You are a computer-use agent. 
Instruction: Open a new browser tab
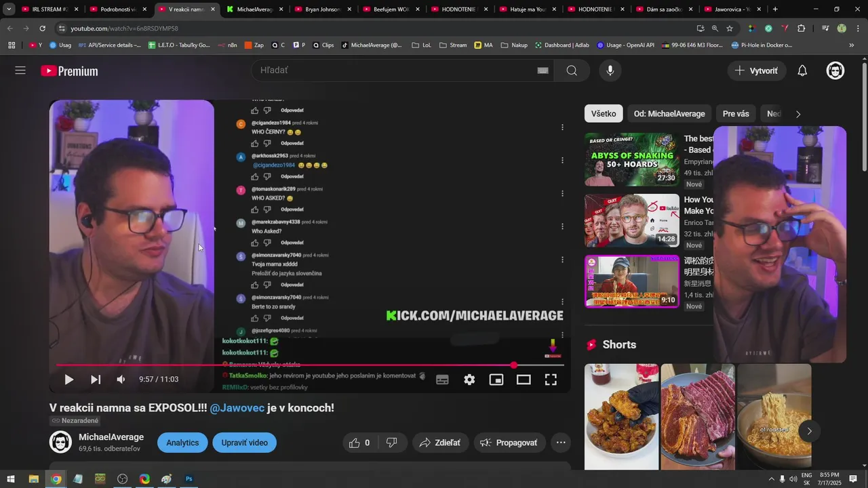pyautogui.click(x=775, y=9)
